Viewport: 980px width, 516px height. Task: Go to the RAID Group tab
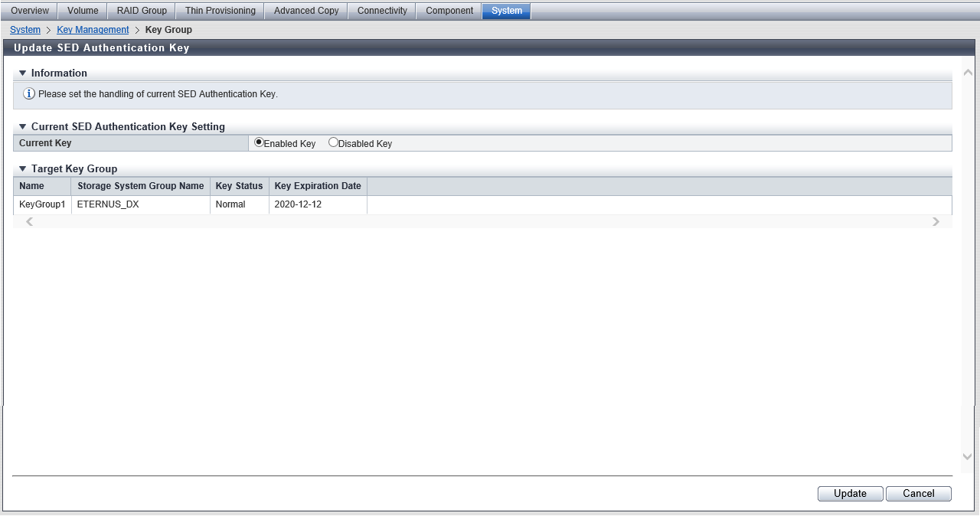pos(142,11)
